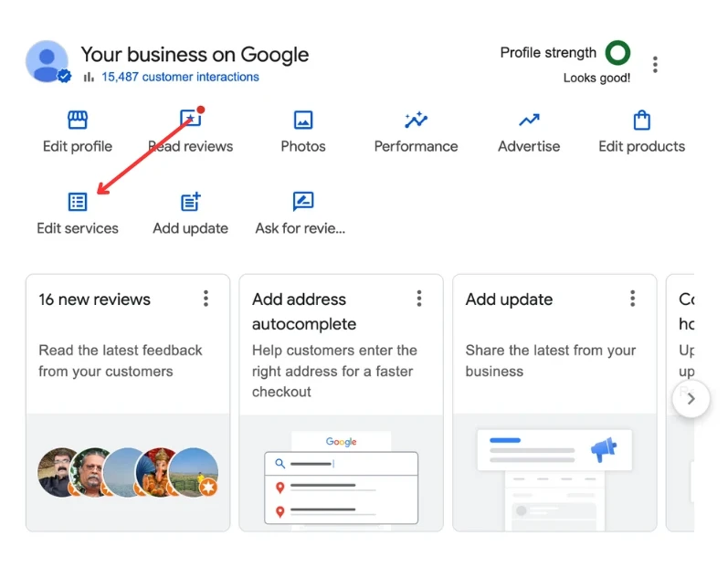The width and height of the screenshot is (728, 567).
Task: Select the Edit services label
Action: (78, 228)
